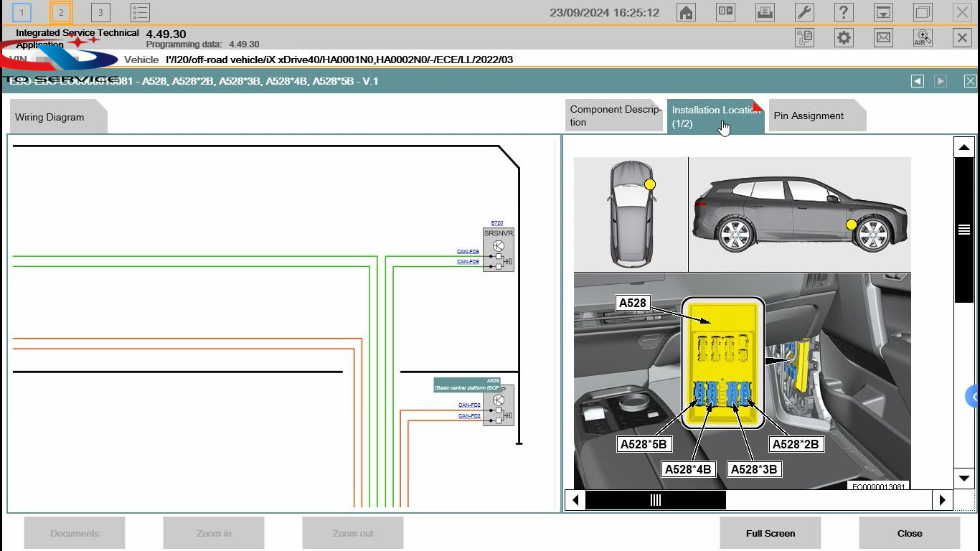Select window tab number 1
The height and width of the screenshot is (551, 980).
click(22, 12)
